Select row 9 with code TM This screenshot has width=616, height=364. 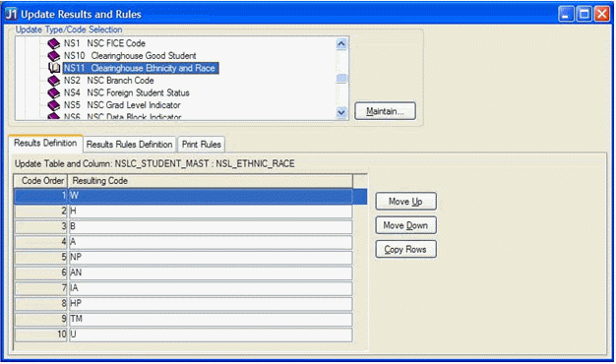[183, 319]
